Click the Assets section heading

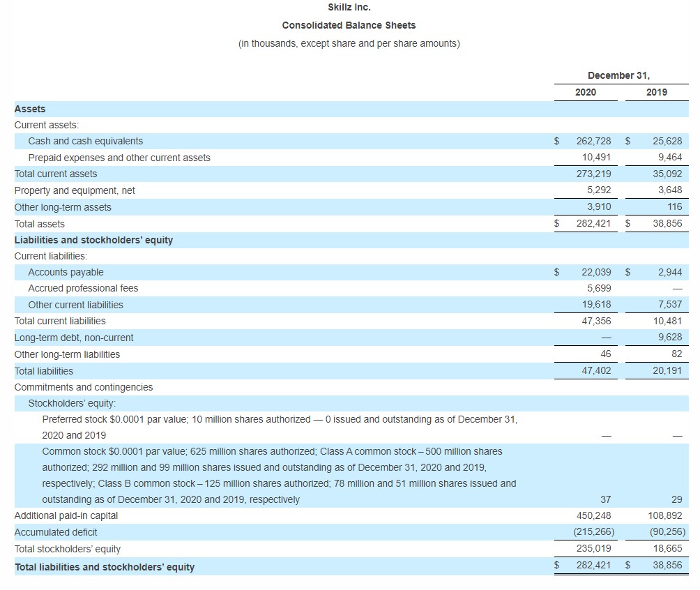(30, 109)
